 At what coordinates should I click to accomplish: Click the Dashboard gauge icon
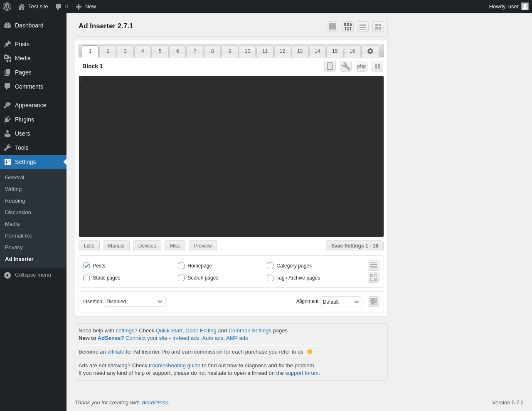point(7,25)
